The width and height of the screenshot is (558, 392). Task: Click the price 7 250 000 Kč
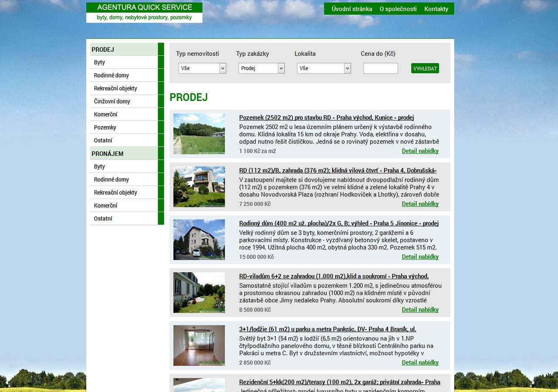pos(255,204)
